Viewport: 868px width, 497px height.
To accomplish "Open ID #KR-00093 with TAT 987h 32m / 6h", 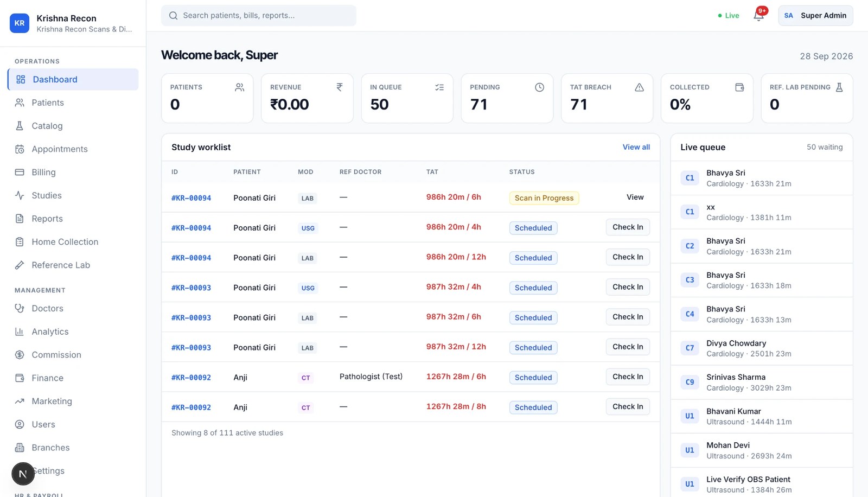I will click(x=191, y=317).
